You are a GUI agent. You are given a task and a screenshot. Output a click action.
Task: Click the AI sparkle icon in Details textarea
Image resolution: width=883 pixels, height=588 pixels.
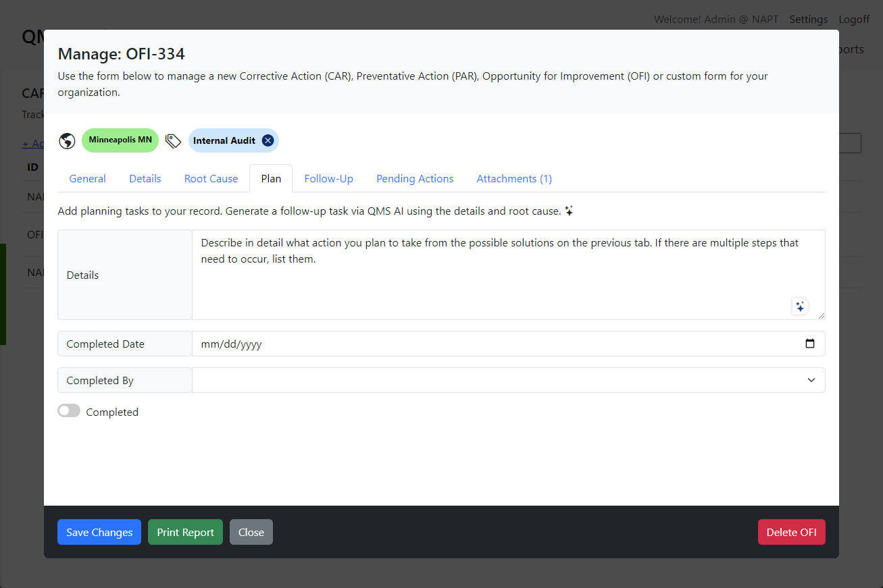click(800, 306)
